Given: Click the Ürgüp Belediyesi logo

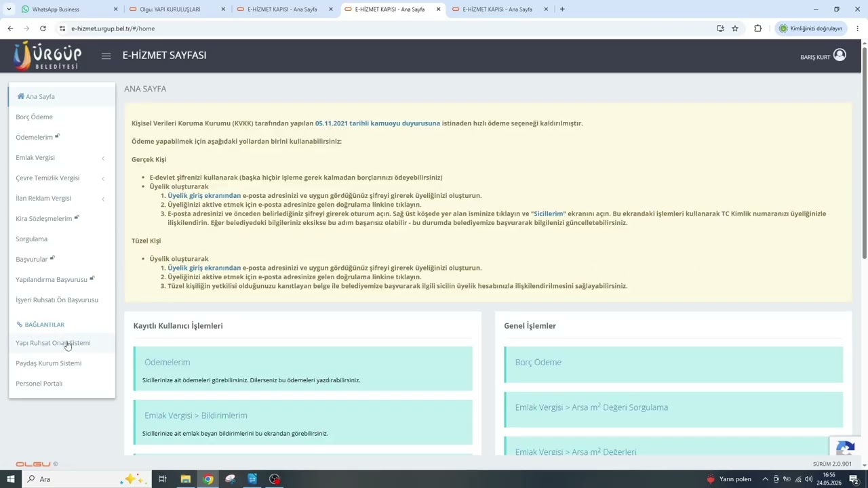Looking at the screenshot, I should pos(47,56).
